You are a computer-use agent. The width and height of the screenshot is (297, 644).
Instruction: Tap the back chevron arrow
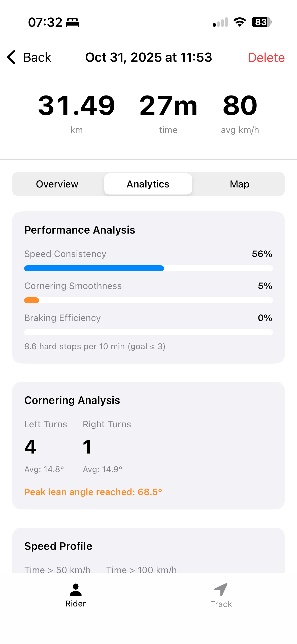tap(12, 57)
